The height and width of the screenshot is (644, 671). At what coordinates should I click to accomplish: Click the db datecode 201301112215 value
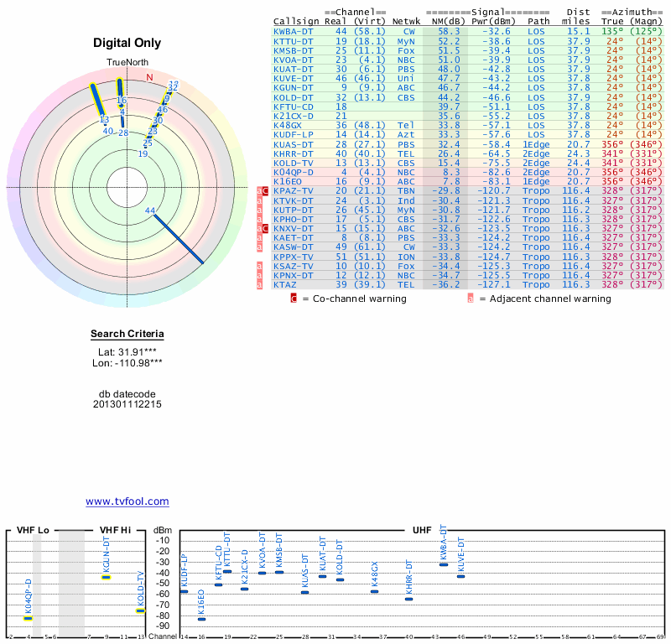[x=127, y=404]
